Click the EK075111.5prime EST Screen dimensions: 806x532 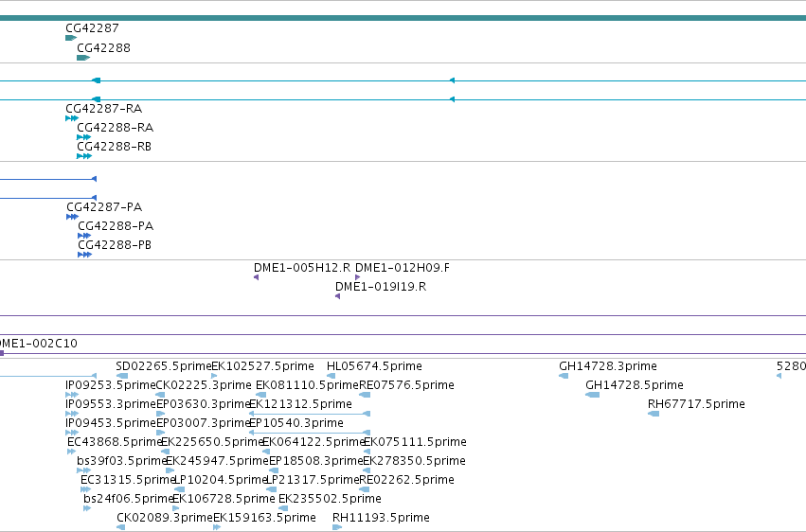pyautogui.click(x=415, y=442)
